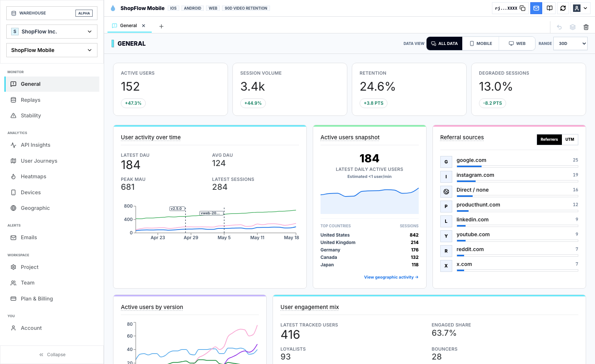The image size is (595, 364).
Task: Click the Germany sessions row
Action: pos(370,250)
